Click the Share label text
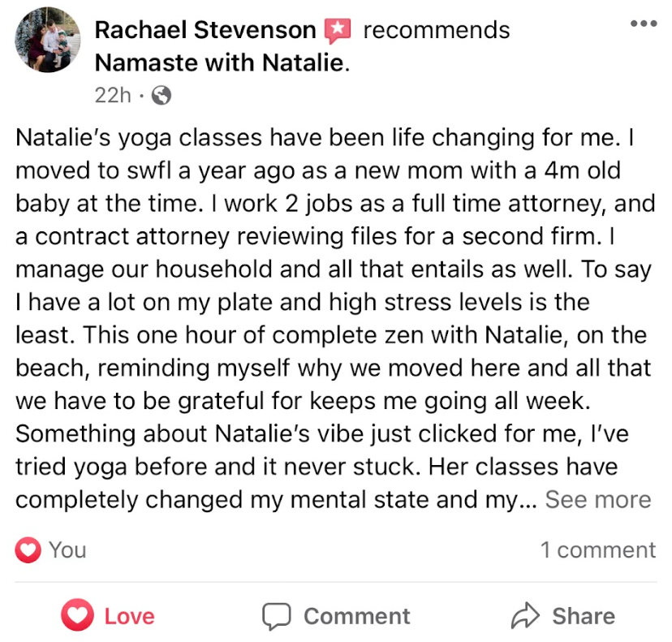The image size is (672, 642). [x=584, y=617]
